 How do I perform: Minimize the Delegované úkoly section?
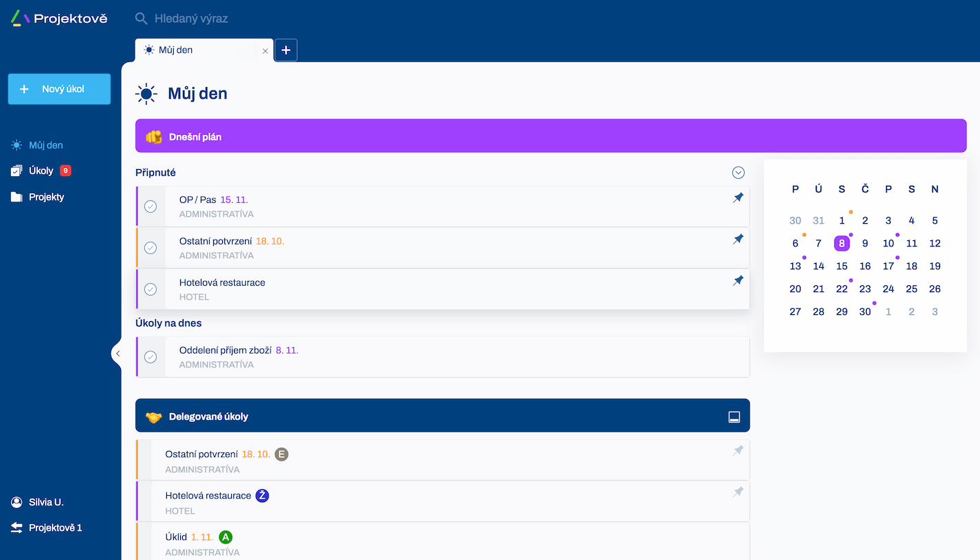pyautogui.click(x=734, y=417)
